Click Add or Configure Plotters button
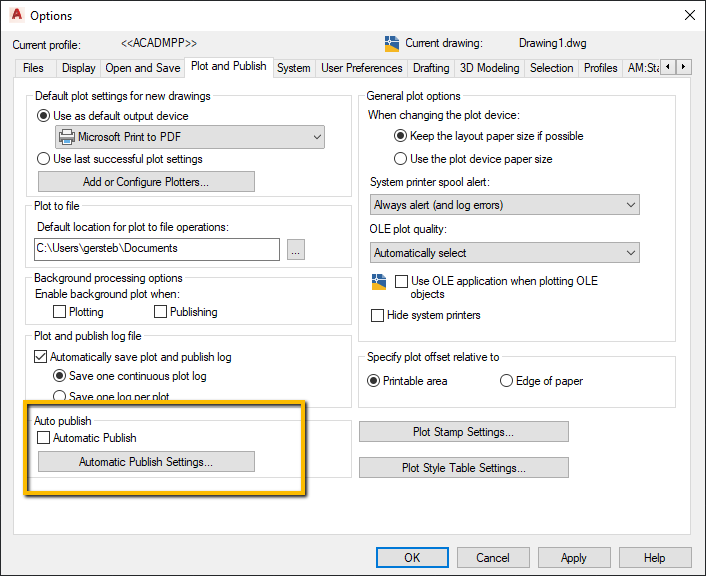Viewport: 706px width, 576px height. (x=146, y=182)
